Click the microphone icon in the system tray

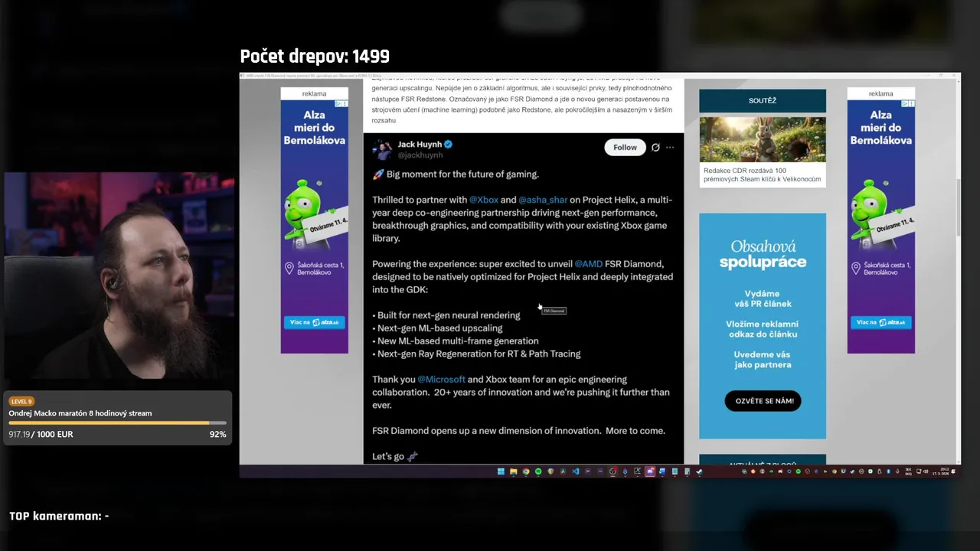tap(897, 471)
